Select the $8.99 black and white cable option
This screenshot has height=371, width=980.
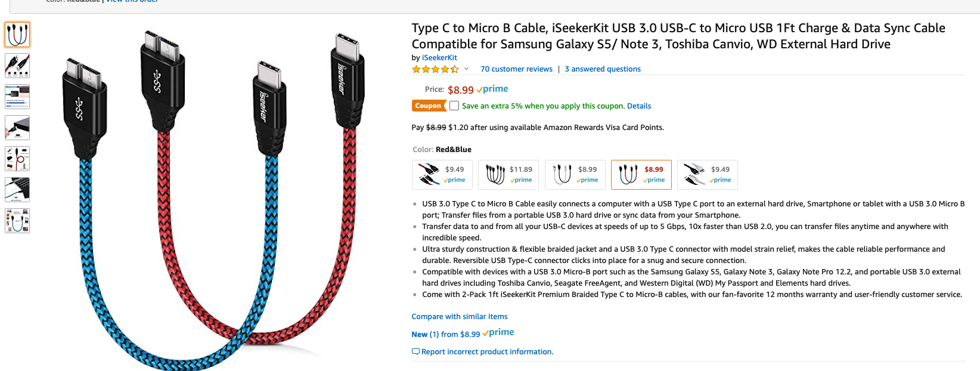(575, 175)
